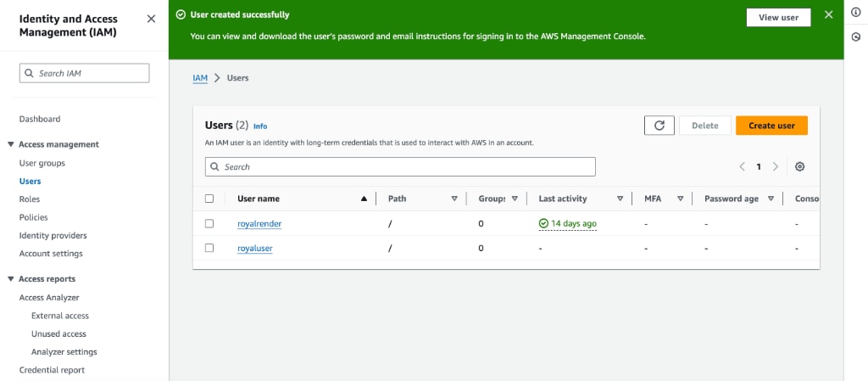868x381 pixels.
Task: Tick the royaluser row checkbox
Action: coord(209,248)
